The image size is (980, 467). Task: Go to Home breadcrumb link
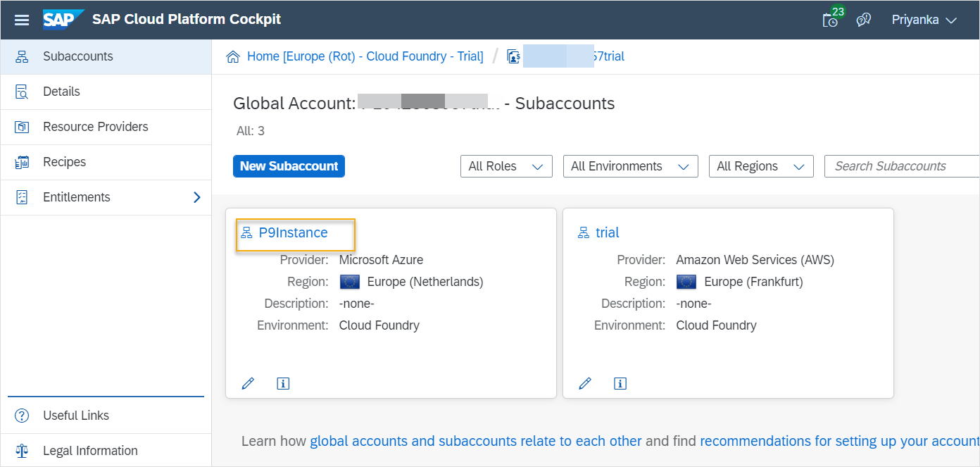click(x=364, y=56)
